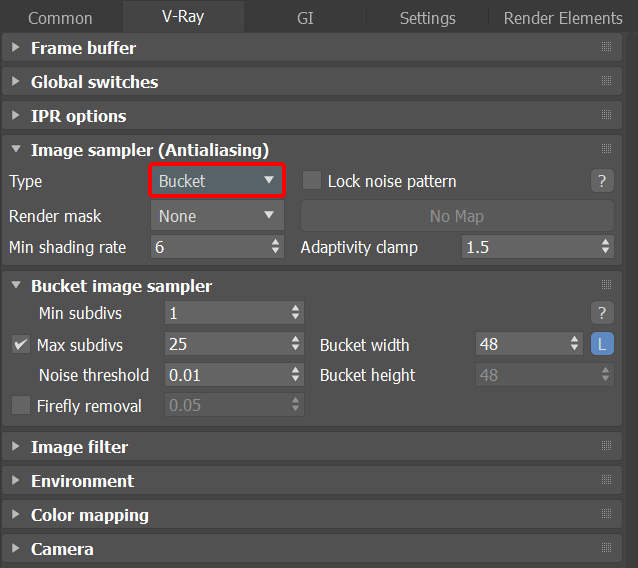Screen dimensions: 638x568
Task: Open the image sampler Type dropdown
Action: click(217, 181)
